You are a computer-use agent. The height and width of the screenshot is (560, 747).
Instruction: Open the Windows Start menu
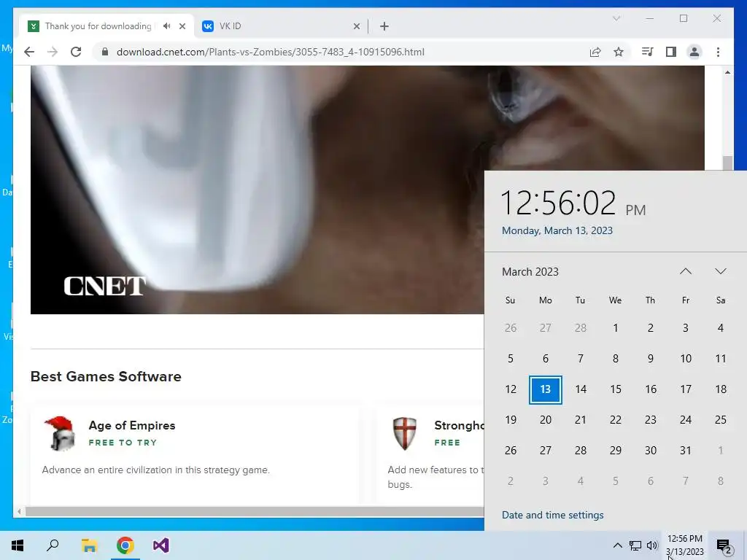tap(18, 545)
